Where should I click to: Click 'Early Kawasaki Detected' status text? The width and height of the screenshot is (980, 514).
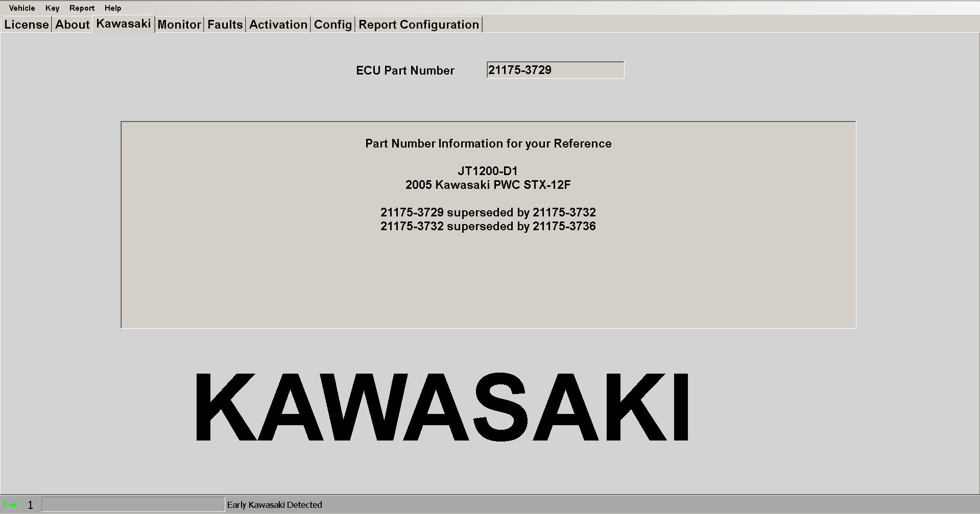tap(275, 505)
